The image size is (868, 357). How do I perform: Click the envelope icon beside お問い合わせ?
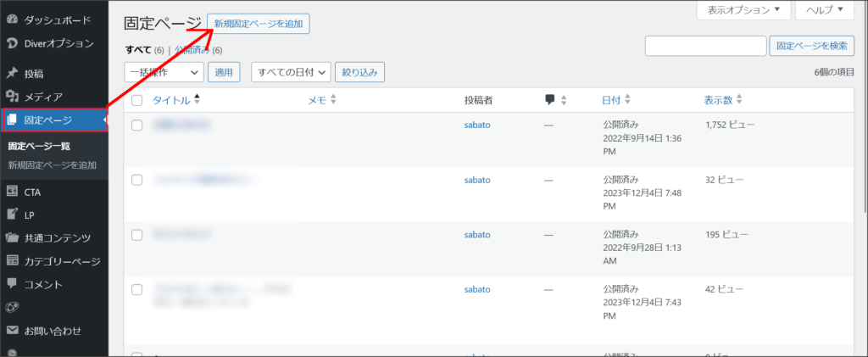pyautogui.click(x=12, y=331)
